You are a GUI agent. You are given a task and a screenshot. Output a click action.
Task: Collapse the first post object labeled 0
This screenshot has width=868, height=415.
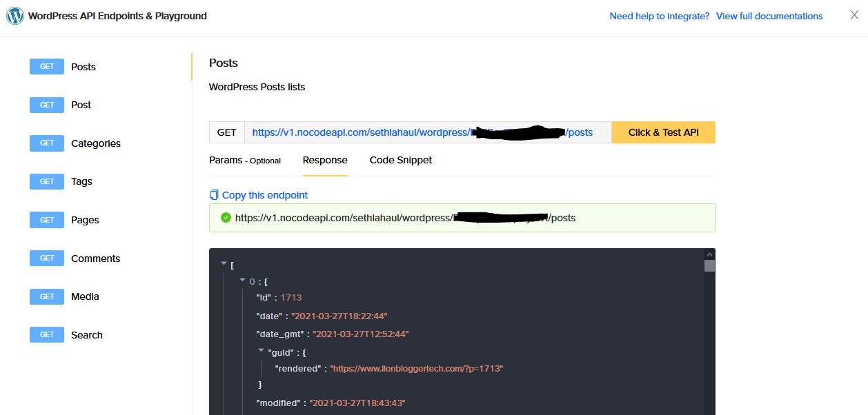pyautogui.click(x=242, y=281)
